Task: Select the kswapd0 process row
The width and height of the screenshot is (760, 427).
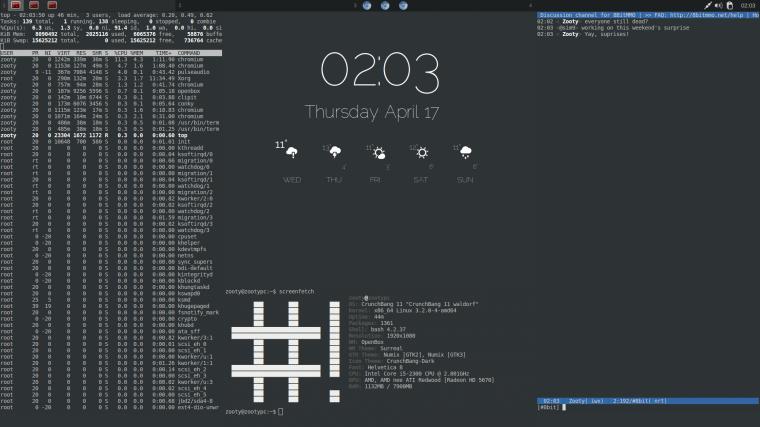Action: click(111, 293)
